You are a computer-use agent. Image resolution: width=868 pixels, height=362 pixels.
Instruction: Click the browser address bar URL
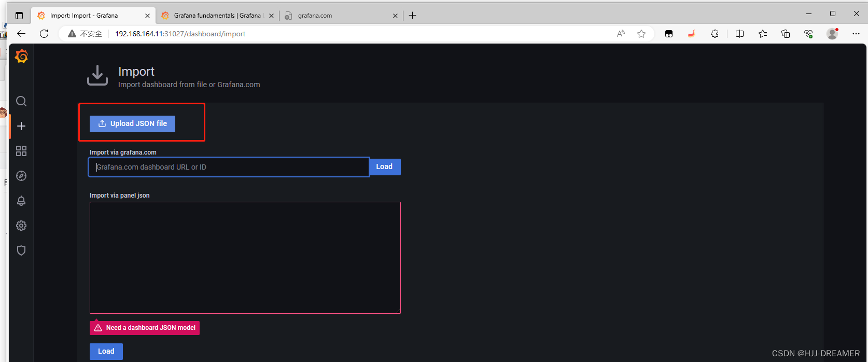pyautogui.click(x=180, y=34)
